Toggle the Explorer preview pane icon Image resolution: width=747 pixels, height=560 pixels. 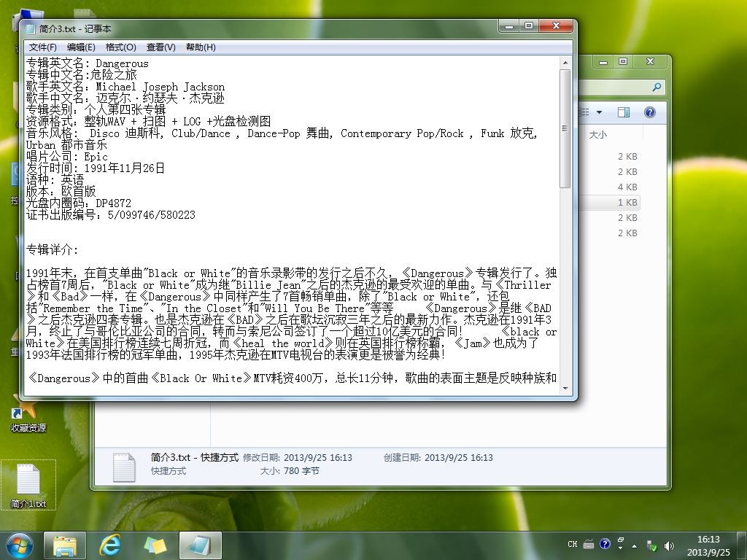click(x=624, y=112)
